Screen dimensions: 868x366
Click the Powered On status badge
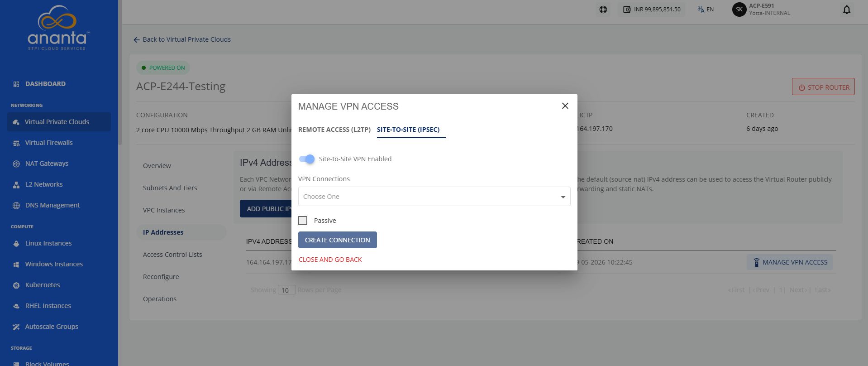[163, 68]
